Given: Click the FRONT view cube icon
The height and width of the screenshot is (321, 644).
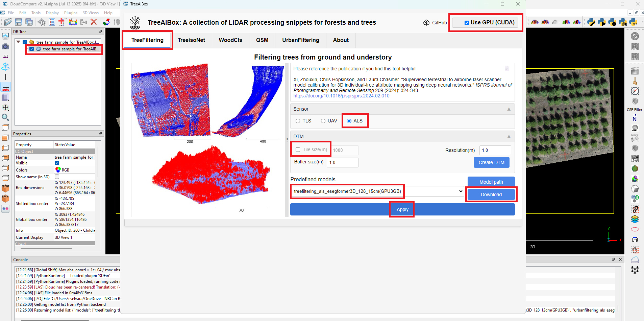Looking at the screenshot, I should (5, 188).
